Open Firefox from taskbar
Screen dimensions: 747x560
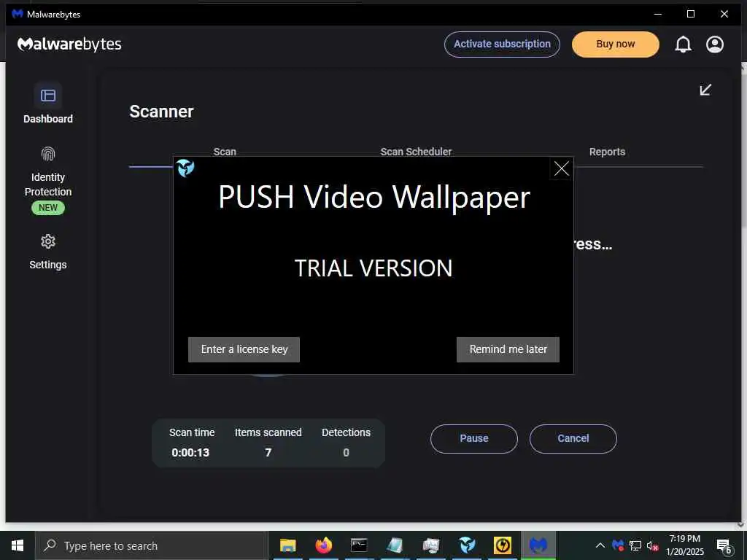tap(323, 545)
